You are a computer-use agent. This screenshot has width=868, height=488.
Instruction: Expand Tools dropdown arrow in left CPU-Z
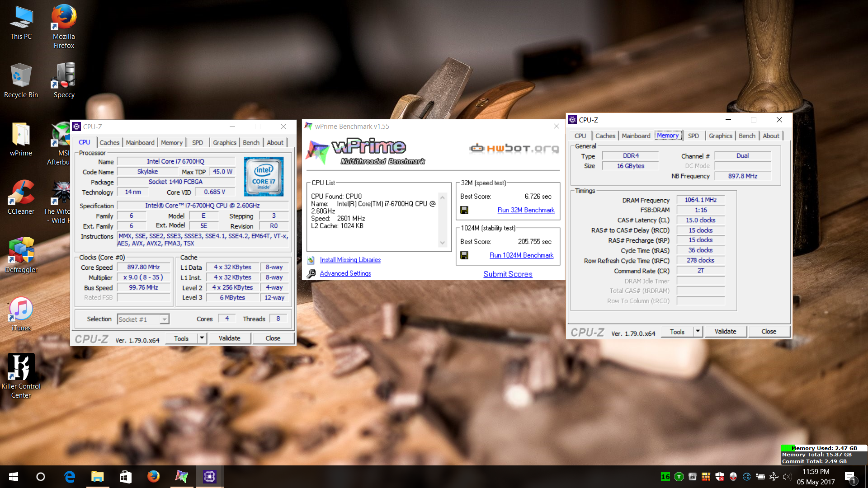[x=202, y=338]
